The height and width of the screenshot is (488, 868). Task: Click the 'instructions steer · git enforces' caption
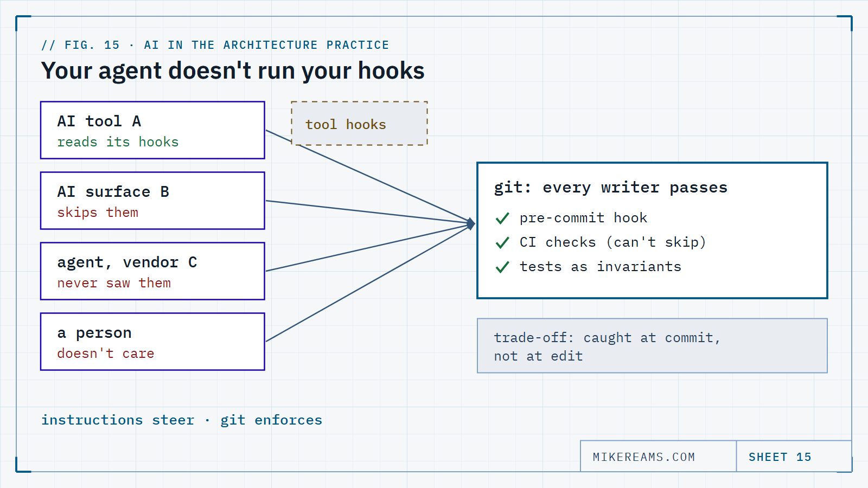(x=182, y=420)
